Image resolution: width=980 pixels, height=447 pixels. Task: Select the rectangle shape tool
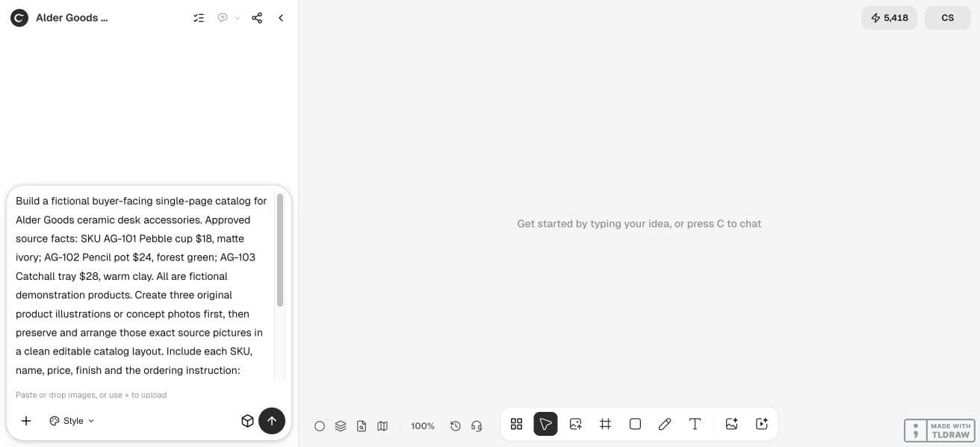[x=635, y=424]
